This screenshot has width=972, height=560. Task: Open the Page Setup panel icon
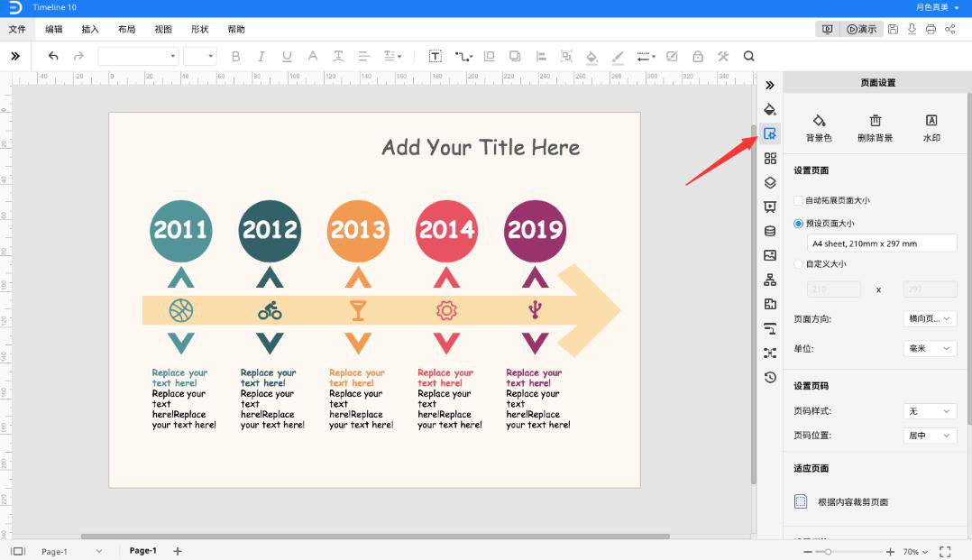770,133
